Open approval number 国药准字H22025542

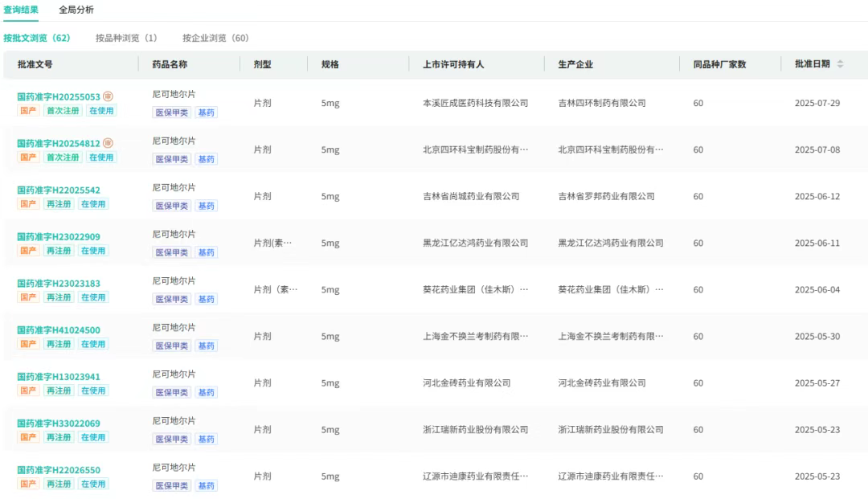[x=59, y=190]
